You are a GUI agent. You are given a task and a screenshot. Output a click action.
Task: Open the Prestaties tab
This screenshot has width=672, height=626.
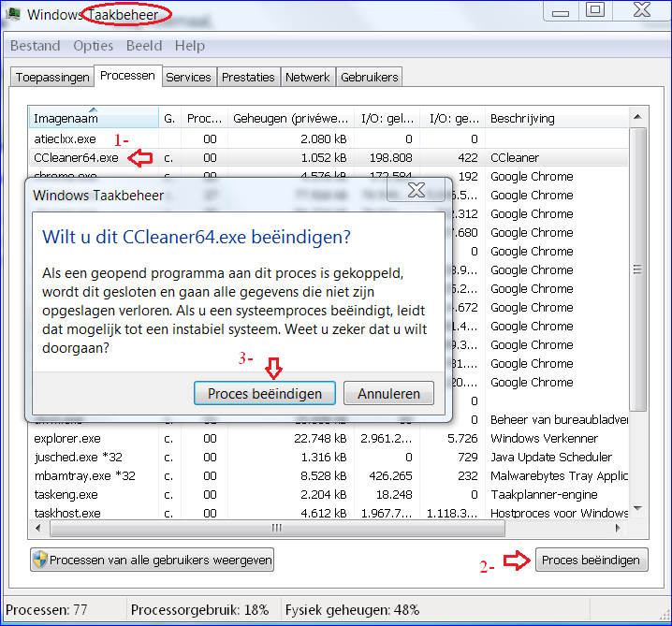(x=248, y=77)
